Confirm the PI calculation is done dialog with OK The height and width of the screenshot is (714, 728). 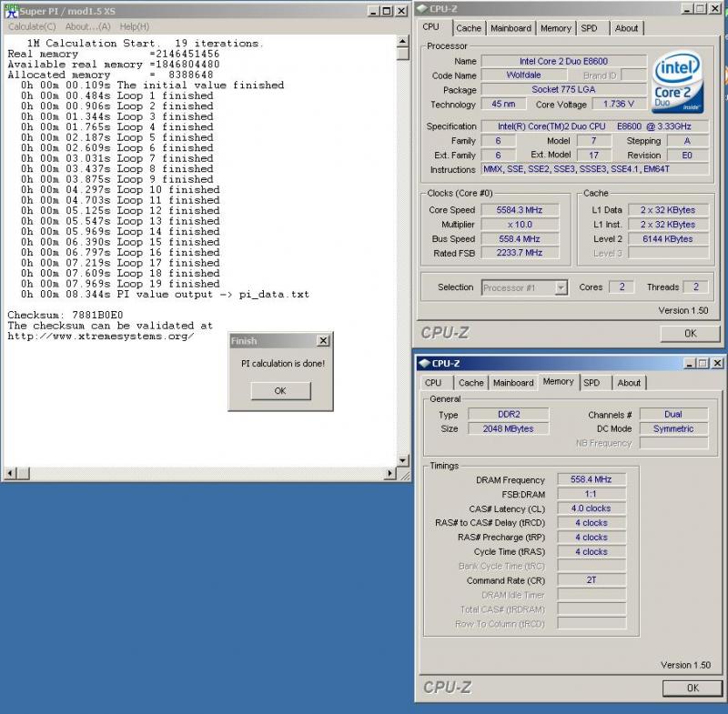280,390
